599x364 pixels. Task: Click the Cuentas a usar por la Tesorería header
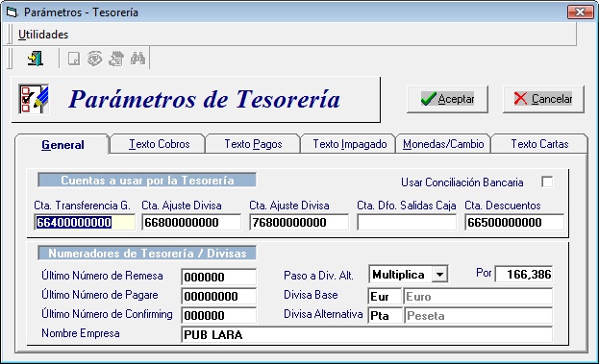147,181
